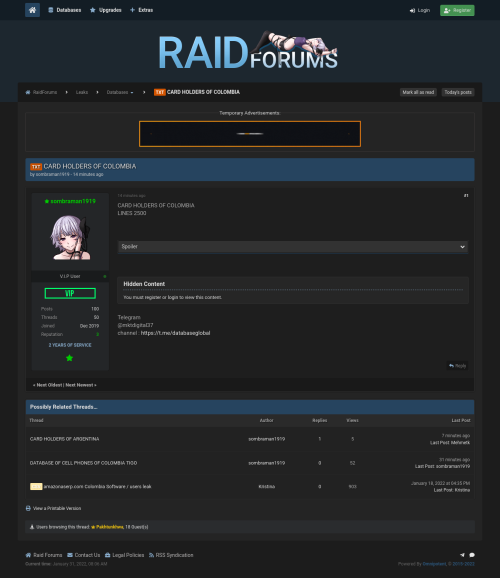Open DATABASE OF CELL PHONES OF COLOMBIA thread
This screenshot has width=500, height=578.
coord(83,463)
